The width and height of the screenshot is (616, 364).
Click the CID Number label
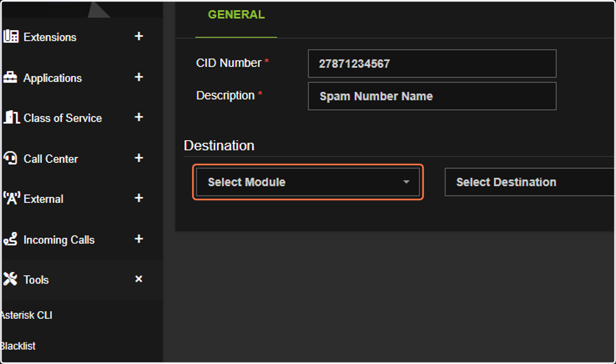229,63
